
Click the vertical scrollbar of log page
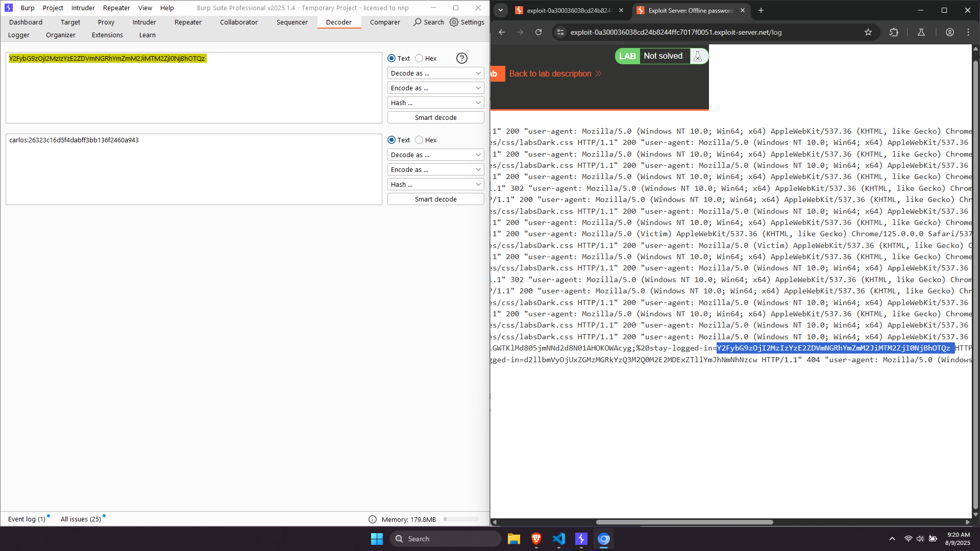(975, 286)
